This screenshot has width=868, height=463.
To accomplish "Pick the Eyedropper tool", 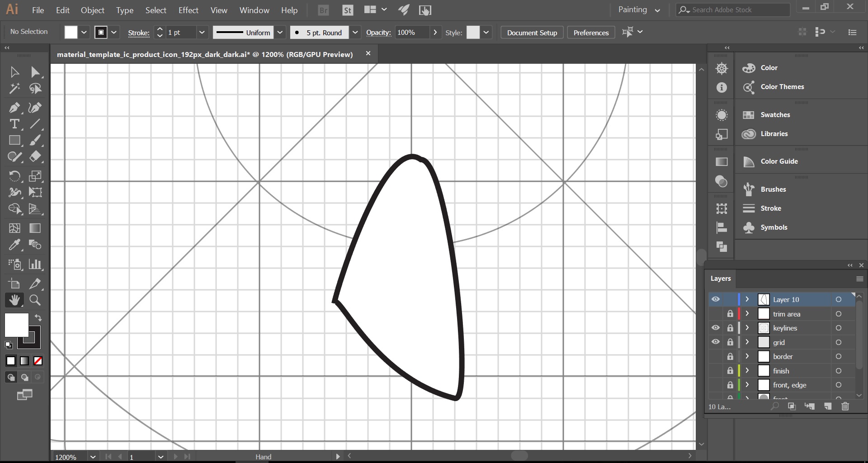I will [14, 245].
